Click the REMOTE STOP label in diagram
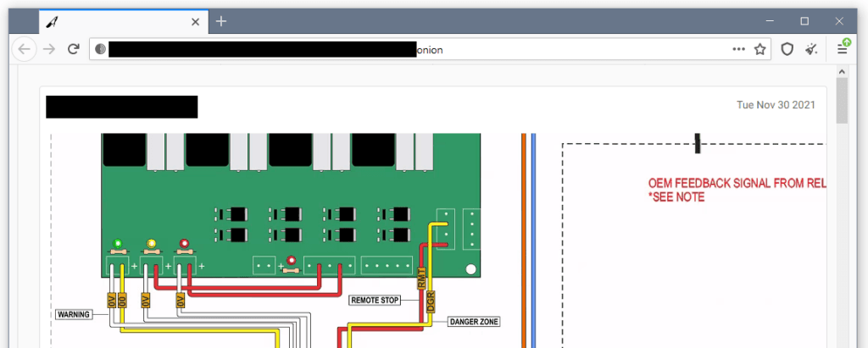The width and height of the screenshot is (868, 348). click(374, 300)
